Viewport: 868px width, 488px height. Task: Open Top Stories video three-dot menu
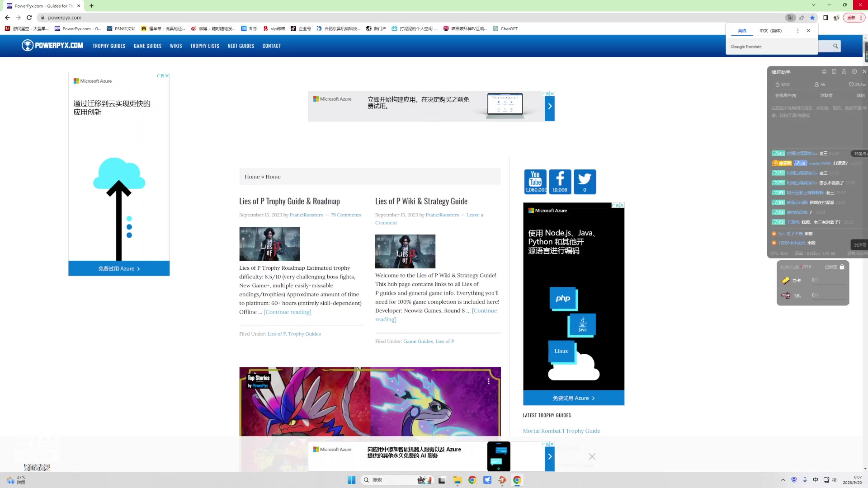pyautogui.click(x=489, y=382)
